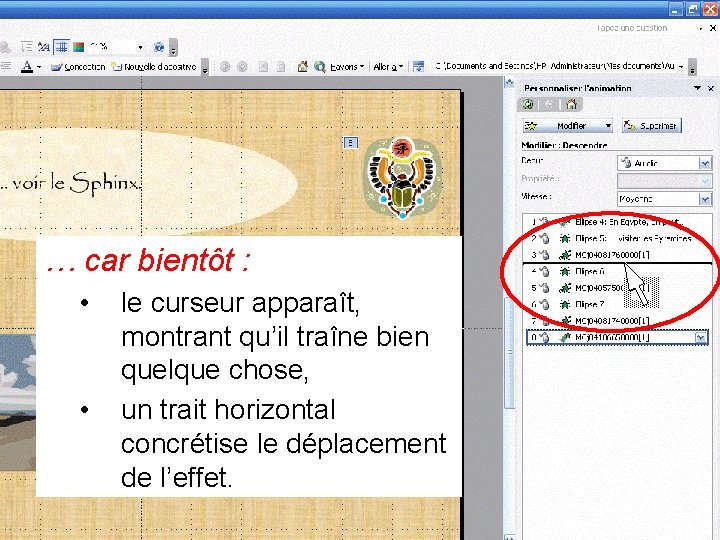Click the green star icon on row 6 Ellipse 7

pos(564,304)
